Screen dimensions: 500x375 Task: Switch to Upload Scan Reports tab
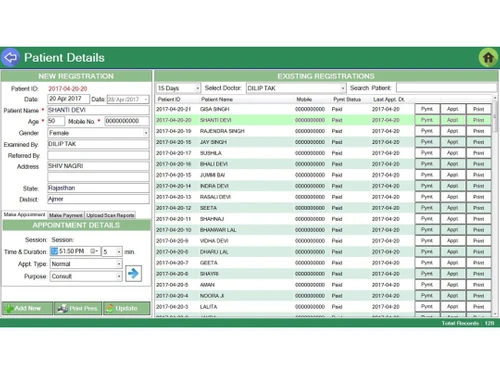pyautogui.click(x=110, y=215)
